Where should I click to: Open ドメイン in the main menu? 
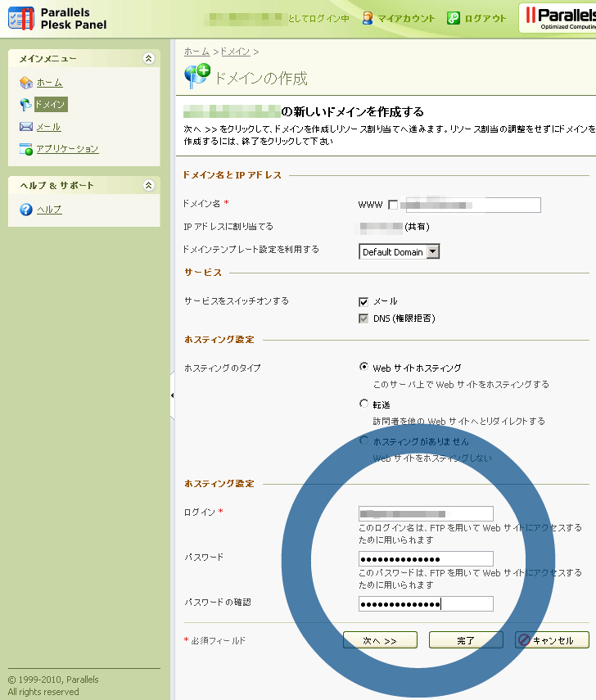click(x=51, y=105)
